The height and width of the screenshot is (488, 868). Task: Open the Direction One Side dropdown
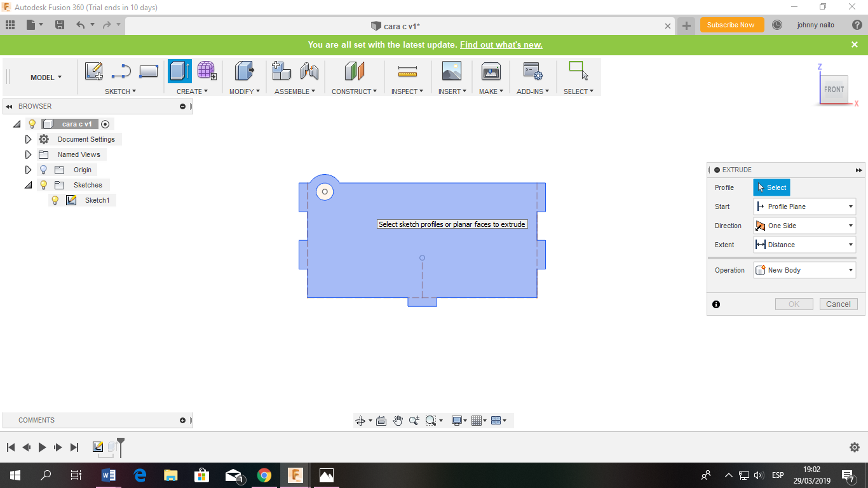point(804,226)
